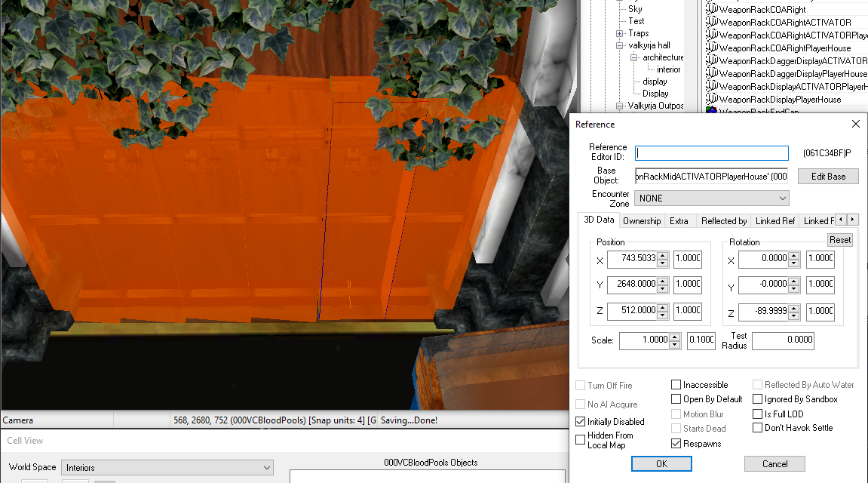Image resolution: width=868 pixels, height=483 pixels.
Task: Click the Position Z value field
Action: click(x=633, y=311)
